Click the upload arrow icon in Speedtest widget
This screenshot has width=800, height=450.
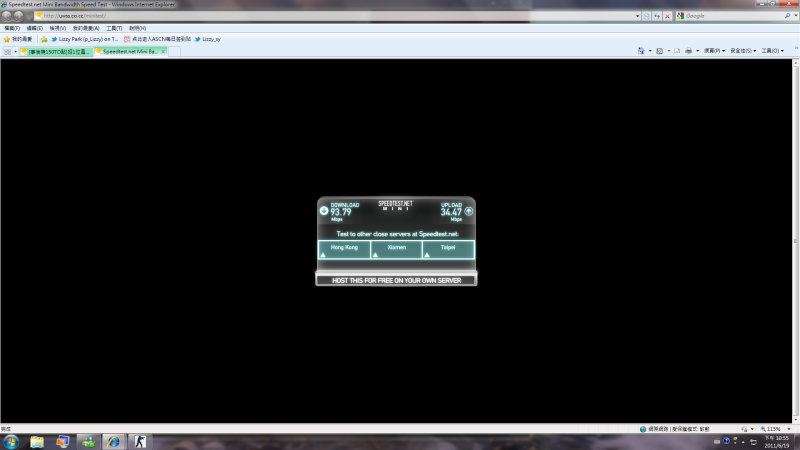[x=468, y=211]
